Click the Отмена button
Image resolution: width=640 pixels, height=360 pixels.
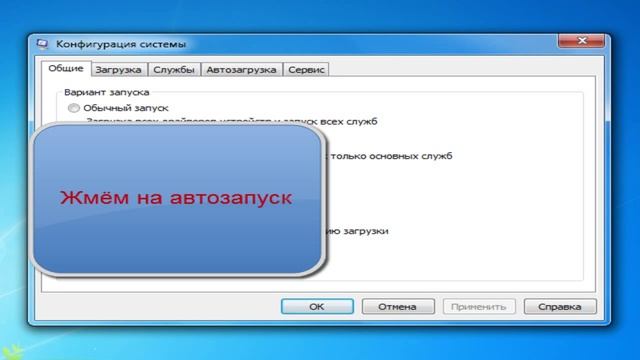point(398,307)
